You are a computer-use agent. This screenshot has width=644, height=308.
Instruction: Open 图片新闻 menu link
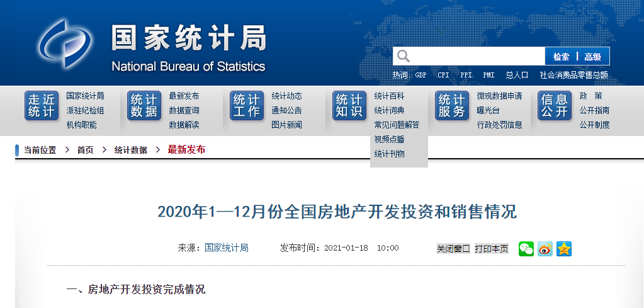tap(286, 125)
